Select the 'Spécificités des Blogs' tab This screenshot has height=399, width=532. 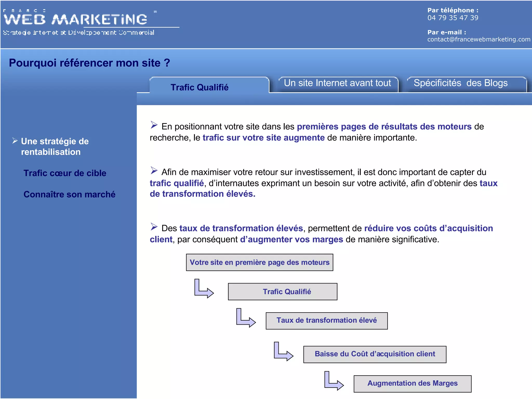pos(460,83)
